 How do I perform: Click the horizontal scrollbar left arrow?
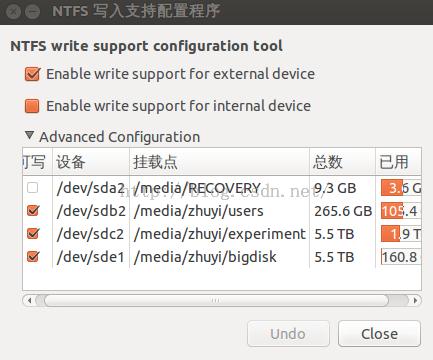29,300
